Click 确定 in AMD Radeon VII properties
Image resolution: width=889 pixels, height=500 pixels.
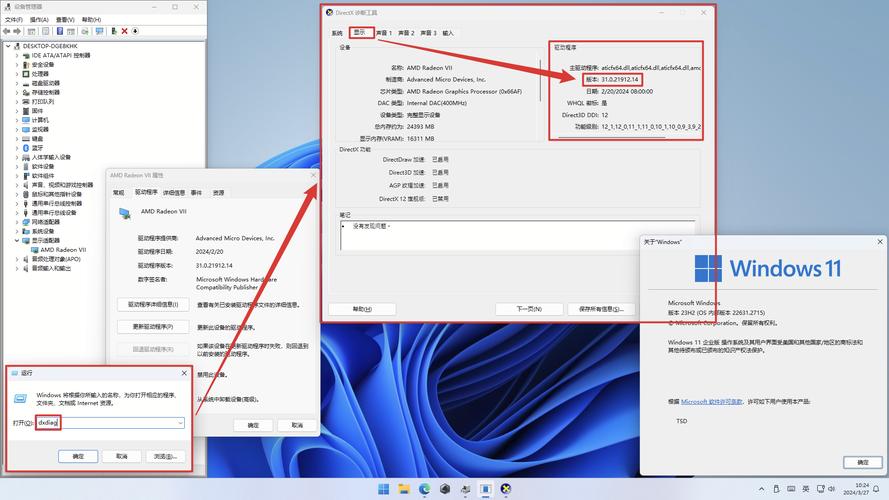(253, 425)
